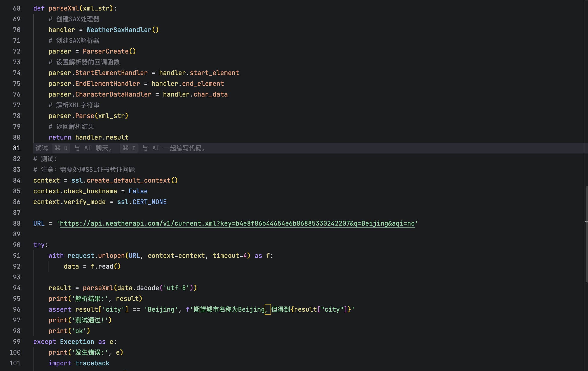Click the WeatherSaxHandler() call on line 70
The height and width of the screenshot is (371, 588).
click(x=123, y=30)
